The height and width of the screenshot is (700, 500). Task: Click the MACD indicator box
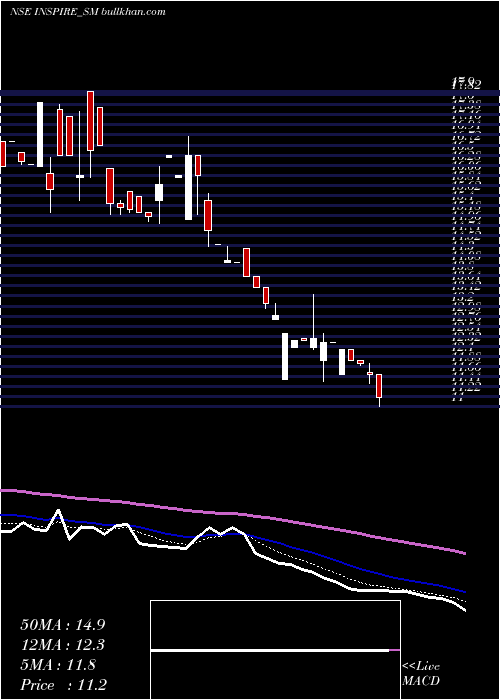[275, 650]
